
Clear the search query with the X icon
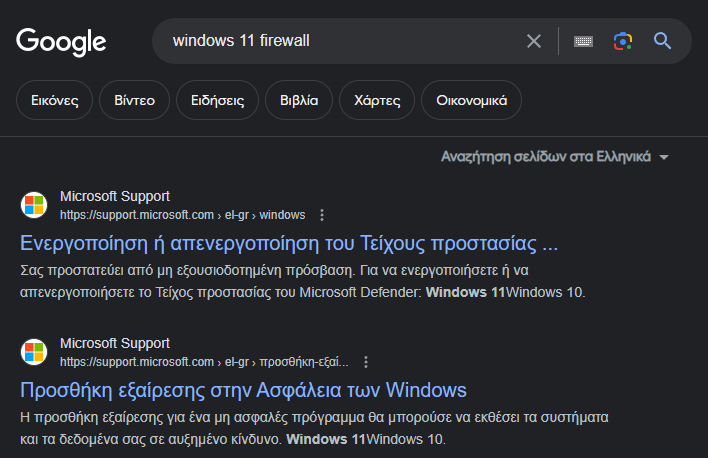pyautogui.click(x=534, y=41)
